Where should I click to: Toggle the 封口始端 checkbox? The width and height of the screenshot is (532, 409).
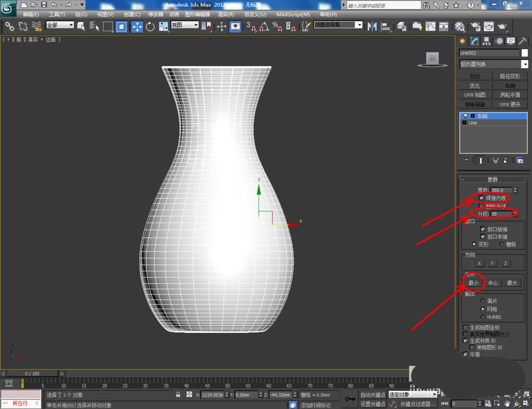pos(483,229)
